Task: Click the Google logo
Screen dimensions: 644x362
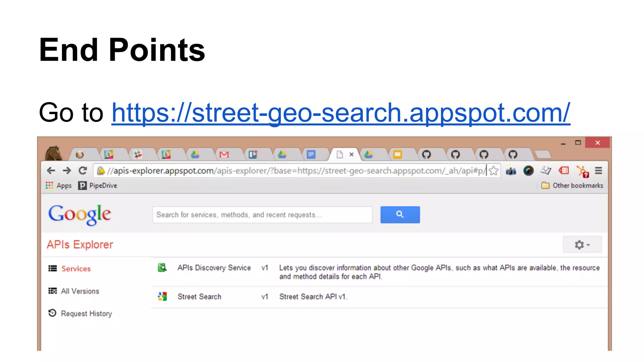Action: [80, 215]
